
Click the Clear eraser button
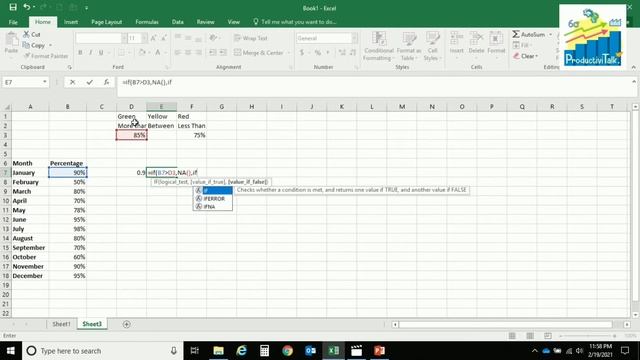[x=525, y=56]
